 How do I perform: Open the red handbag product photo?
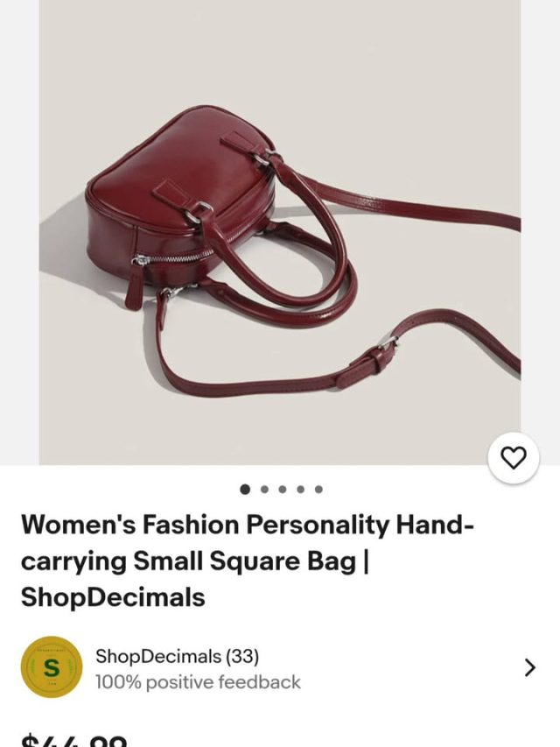(279, 232)
